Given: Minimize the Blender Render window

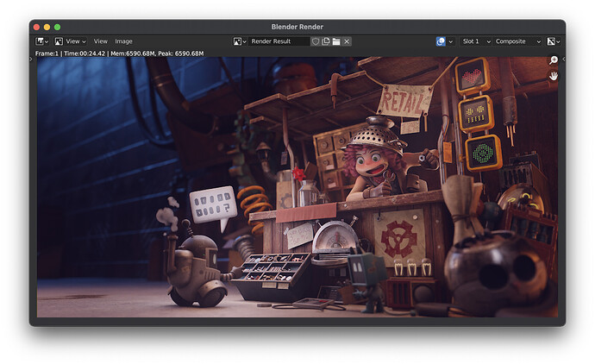Looking at the screenshot, I should pyautogui.click(x=47, y=27).
